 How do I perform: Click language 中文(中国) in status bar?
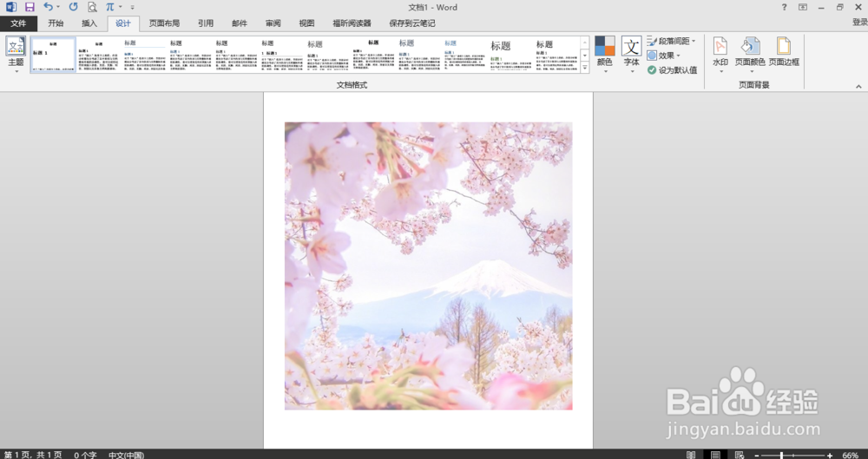click(x=126, y=455)
